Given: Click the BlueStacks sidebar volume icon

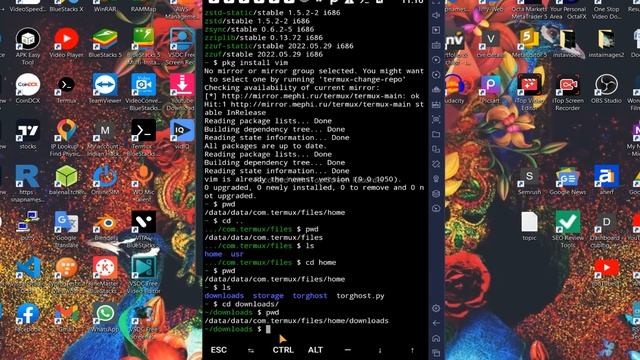Looking at the screenshot, I should 436,16.
